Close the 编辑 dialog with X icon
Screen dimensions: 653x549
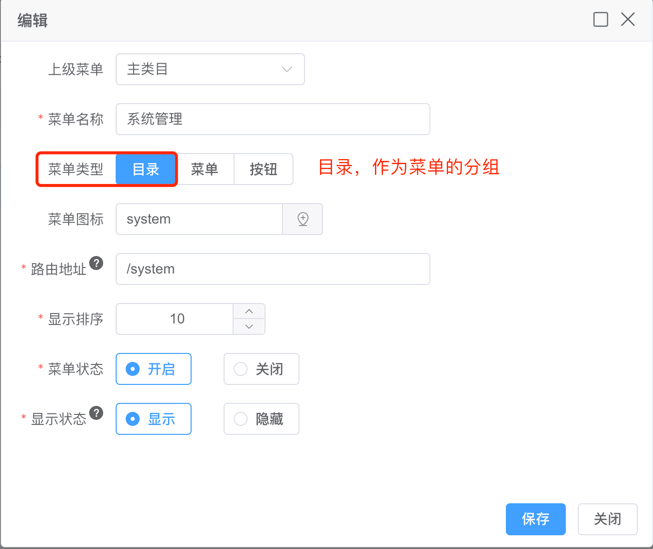tap(628, 19)
